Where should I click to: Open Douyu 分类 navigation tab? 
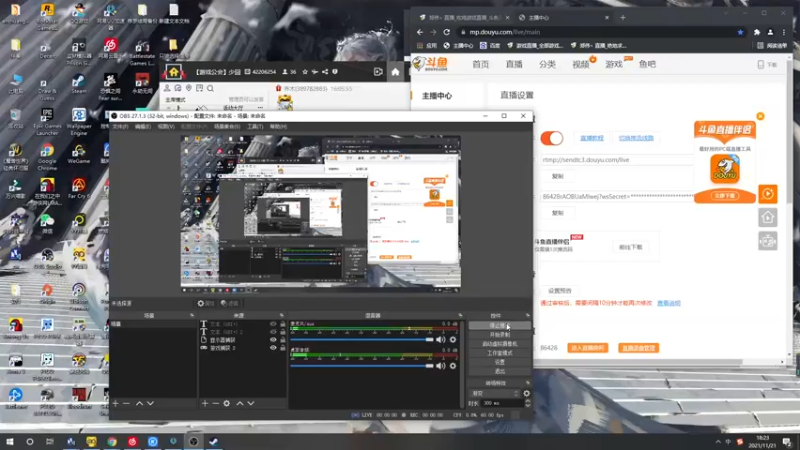tap(547, 64)
